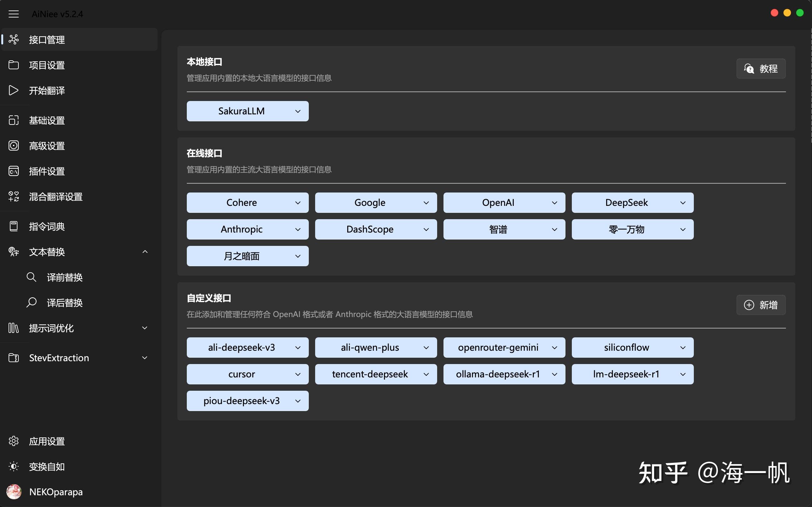Click the 译后替换 magnifier icon
812x507 pixels.
(x=31, y=303)
